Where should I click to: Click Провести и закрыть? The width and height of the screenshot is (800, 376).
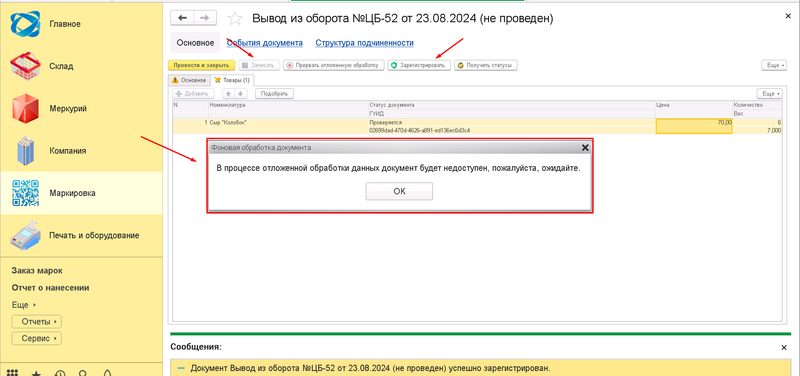pos(202,65)
